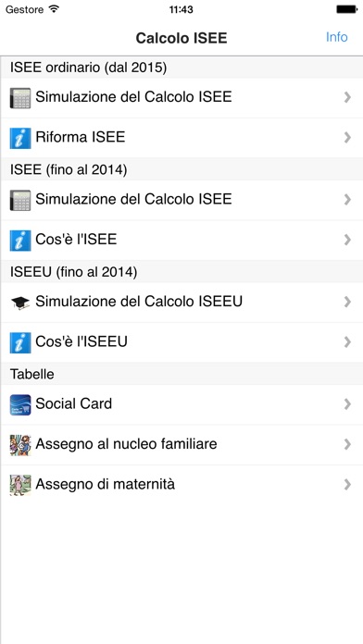
Task: Open Cos'è l'ISEE entry
Action: pos(181,240)
